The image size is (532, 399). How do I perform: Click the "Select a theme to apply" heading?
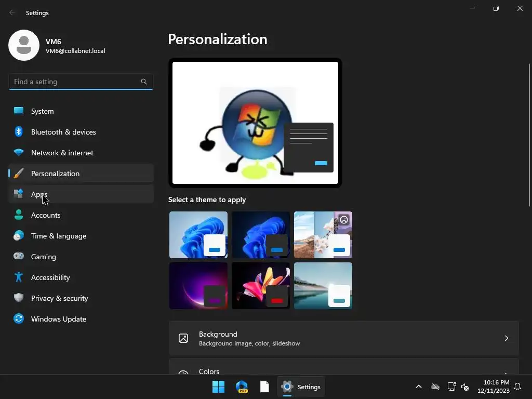(207, 199)
